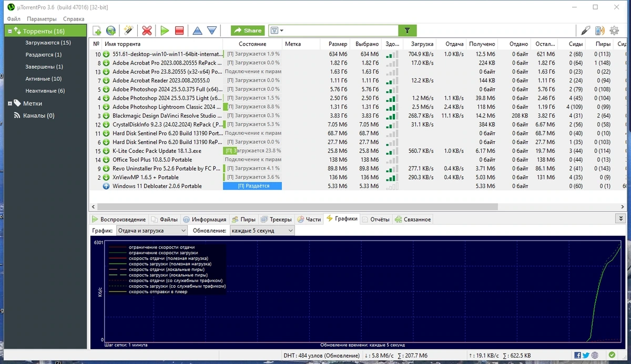Image resolution: width=631 pixels, height=364 pixels.
Task: Select the Активные (10) filter
Action: pos(43,79)
